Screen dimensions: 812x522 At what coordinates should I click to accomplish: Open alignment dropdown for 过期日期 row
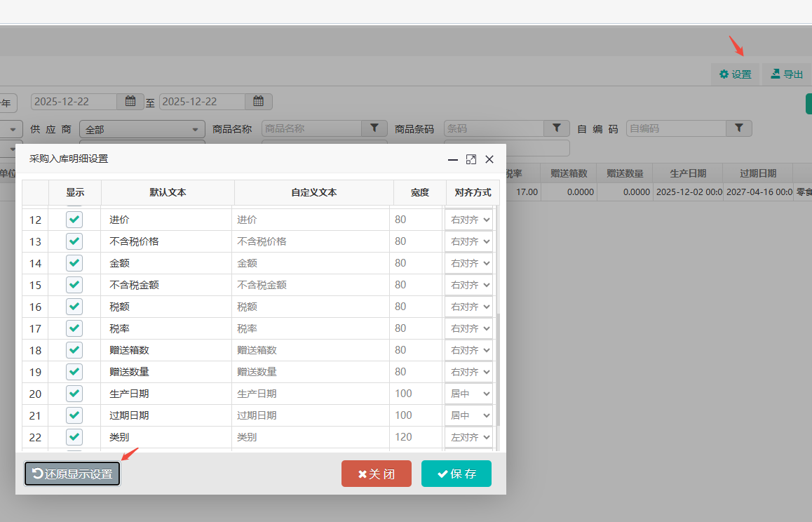coord(470,415)
